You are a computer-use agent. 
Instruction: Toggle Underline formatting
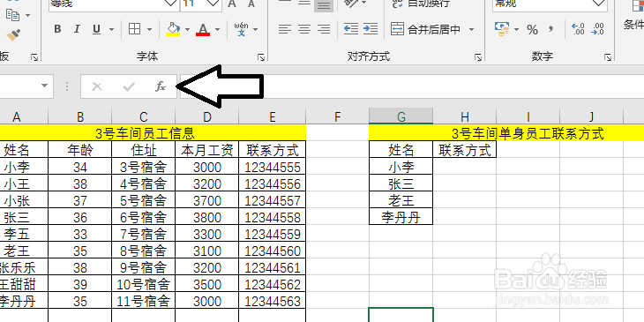[96, 29]
